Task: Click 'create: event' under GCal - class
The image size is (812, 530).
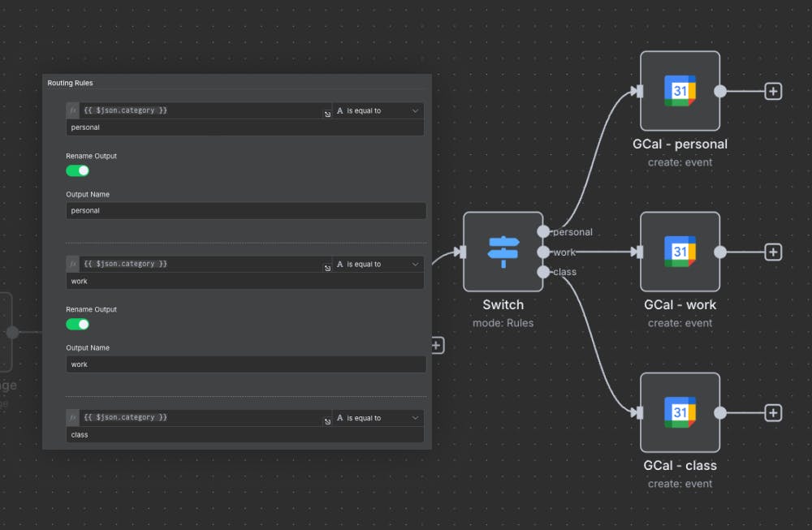Action: click(x=680, y=484)
